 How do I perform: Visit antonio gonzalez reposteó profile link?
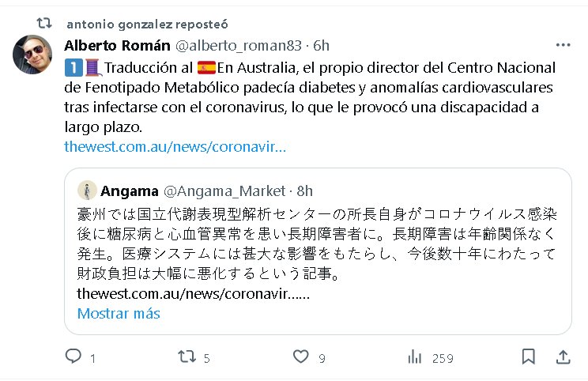pyautogui.click(x=147, y=24)
